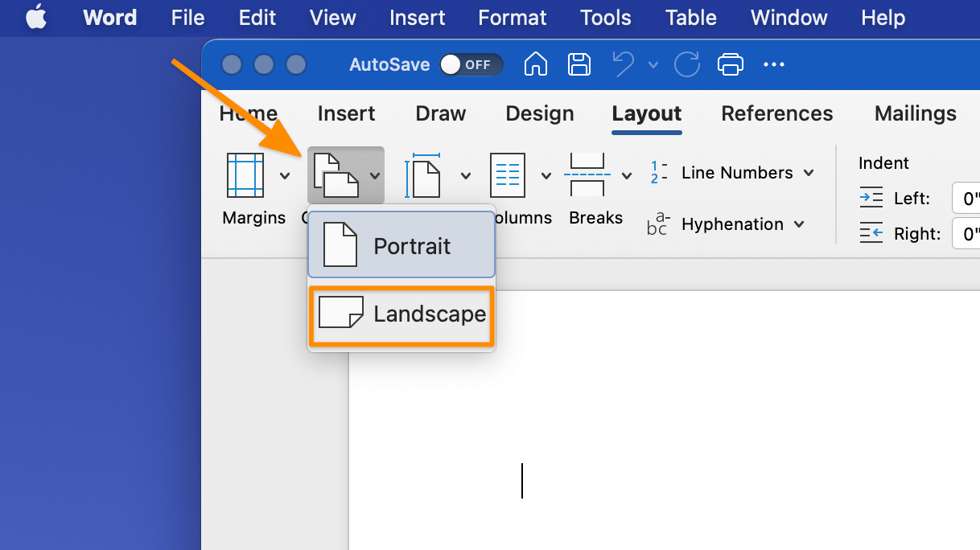
Task: Switch to the Insert ribbon tab
Action: click(x=347, y=113)
